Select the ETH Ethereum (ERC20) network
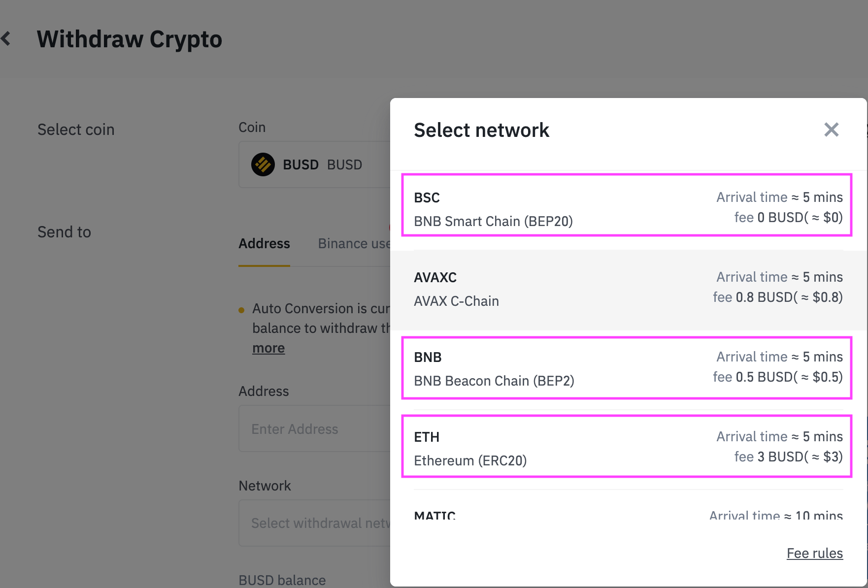 click(x=627, y=447)
